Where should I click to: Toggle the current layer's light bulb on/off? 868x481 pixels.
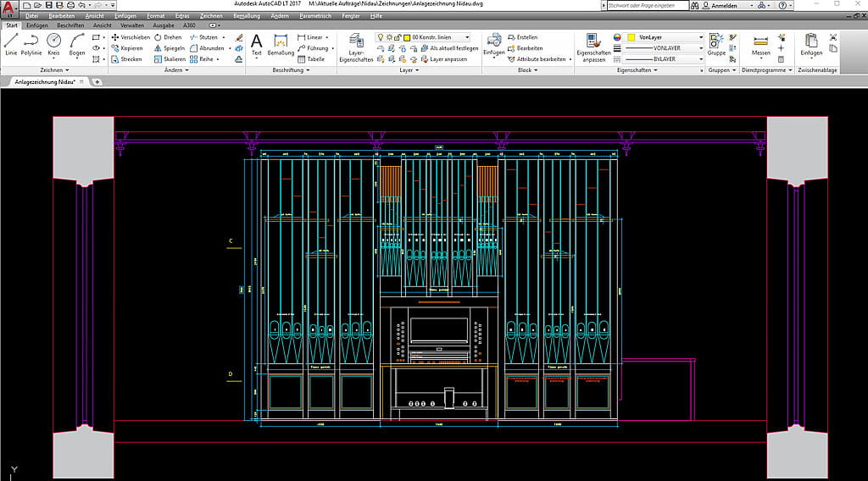[x=379, y=37]
